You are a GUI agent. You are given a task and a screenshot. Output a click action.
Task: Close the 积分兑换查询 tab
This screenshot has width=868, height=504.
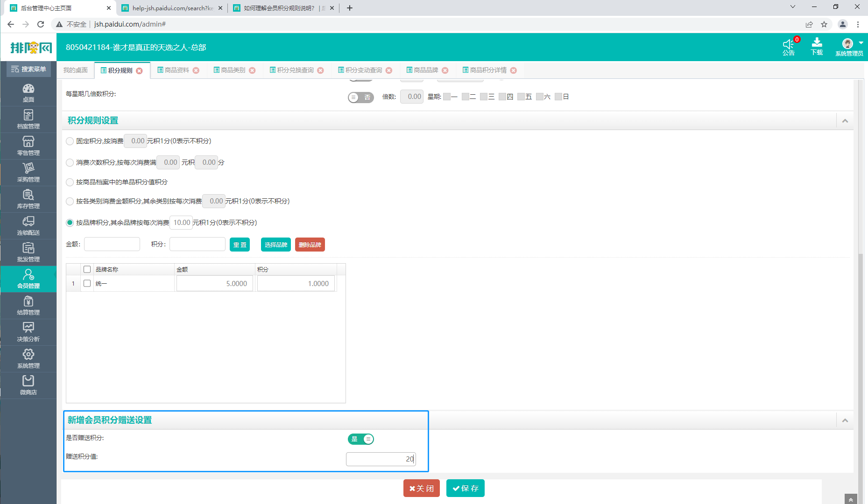[x=320, y=70]
